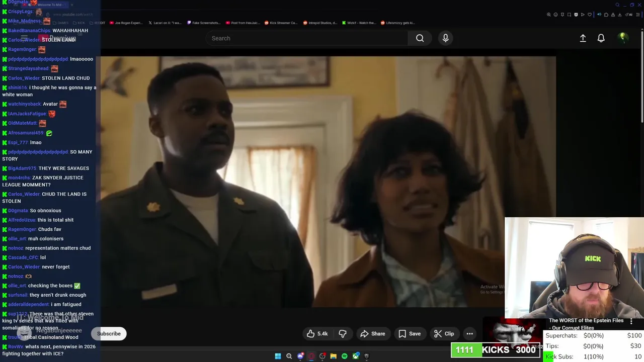Open the Post from HexJuic bookmark

pyautogui.click(x=243, y=23)
